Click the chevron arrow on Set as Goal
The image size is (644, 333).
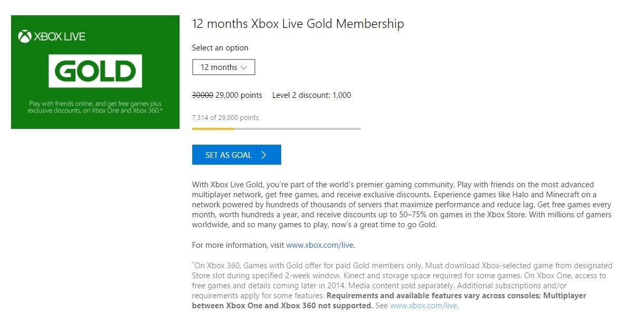tap(264, 155)
